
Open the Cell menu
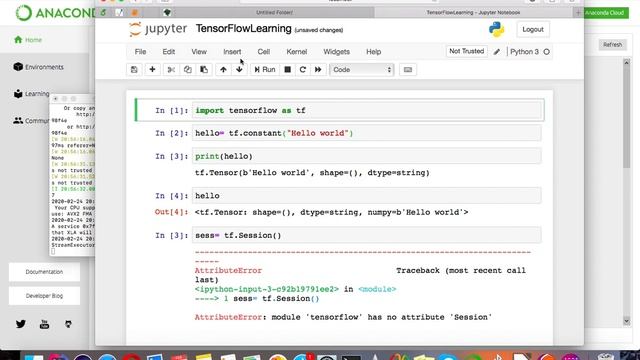264,52
